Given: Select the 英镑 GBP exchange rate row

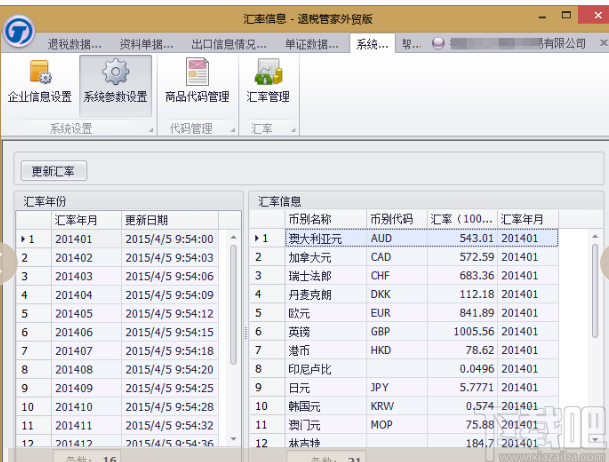Looking at the screenshot, I should 404,332.
